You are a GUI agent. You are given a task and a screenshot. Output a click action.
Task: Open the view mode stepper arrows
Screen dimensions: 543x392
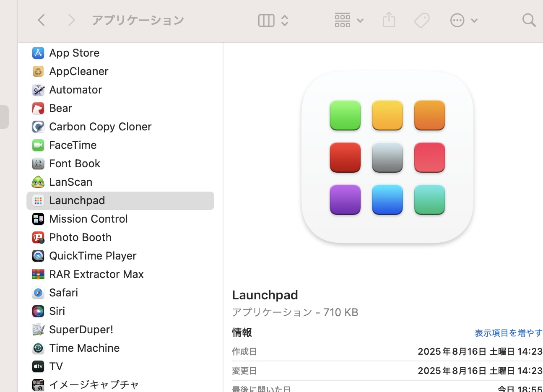click(285, 20)
